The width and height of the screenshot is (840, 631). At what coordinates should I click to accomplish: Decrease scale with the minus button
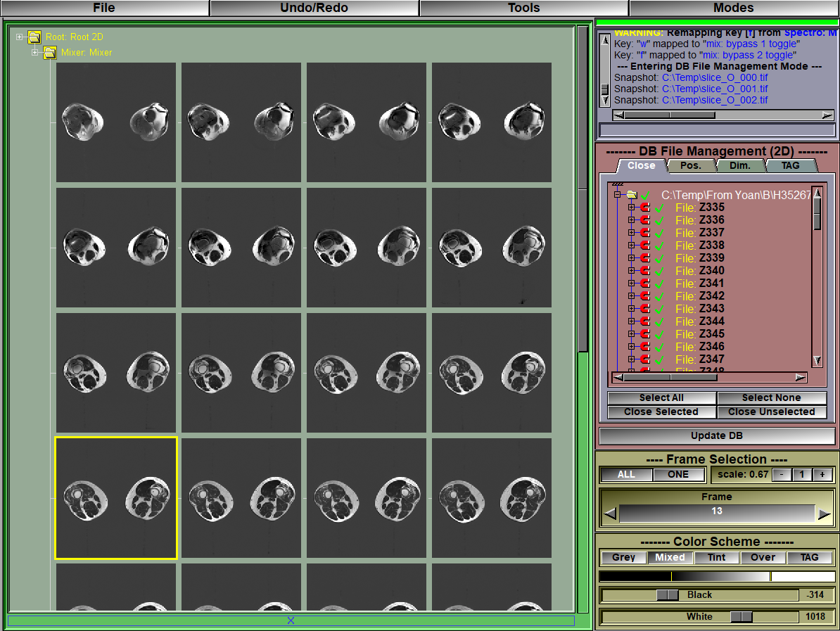tap(782, 475)
